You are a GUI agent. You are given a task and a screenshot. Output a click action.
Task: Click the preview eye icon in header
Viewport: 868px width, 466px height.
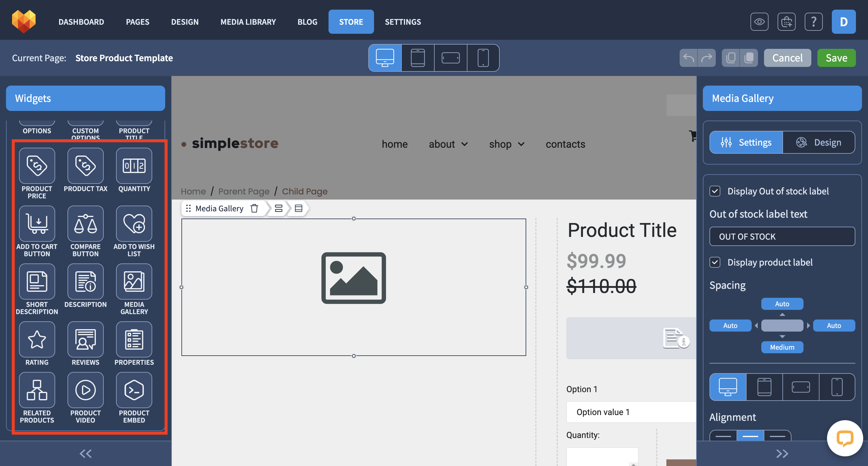coord(759,22)
